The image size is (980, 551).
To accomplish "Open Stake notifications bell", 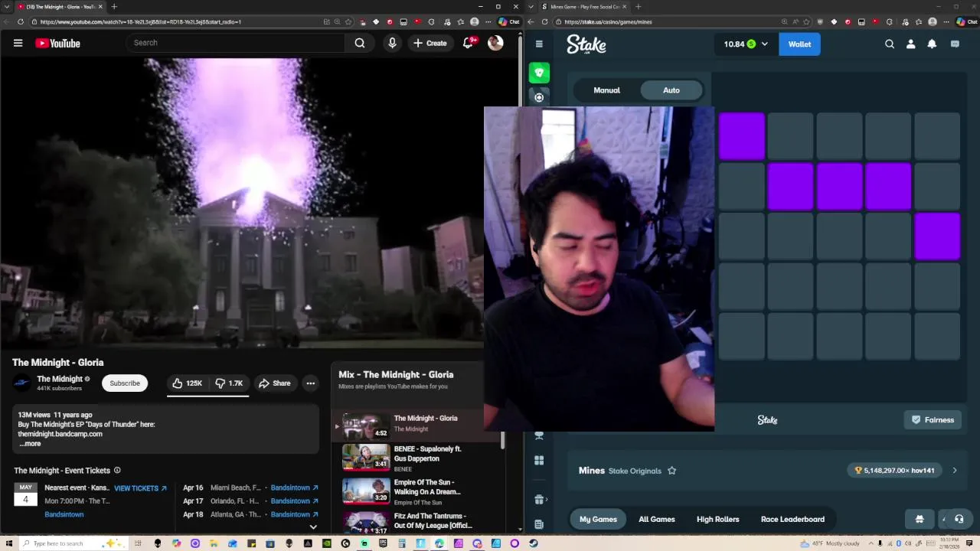I will point(932,44).
